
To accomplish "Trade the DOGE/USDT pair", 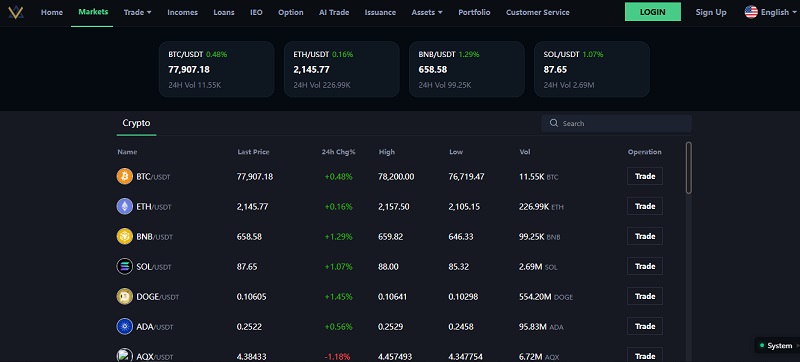I will click(645, 296).
